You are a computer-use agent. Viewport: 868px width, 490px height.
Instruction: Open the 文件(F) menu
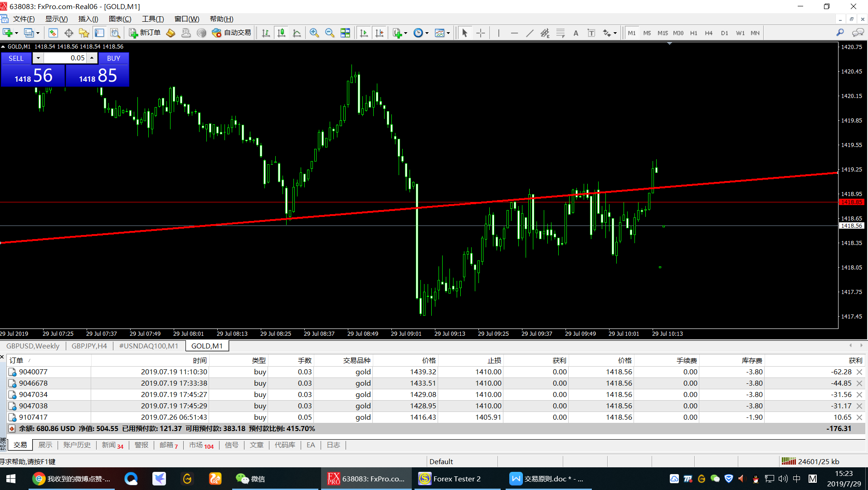pyautogui.click(x=24, y=19)
